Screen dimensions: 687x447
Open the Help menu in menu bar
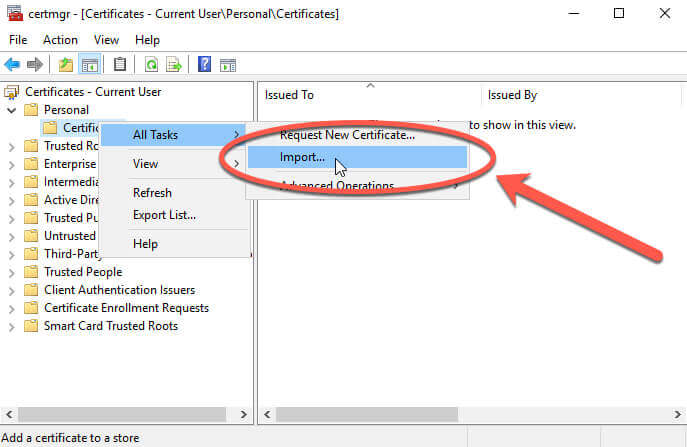click(147, 40)
